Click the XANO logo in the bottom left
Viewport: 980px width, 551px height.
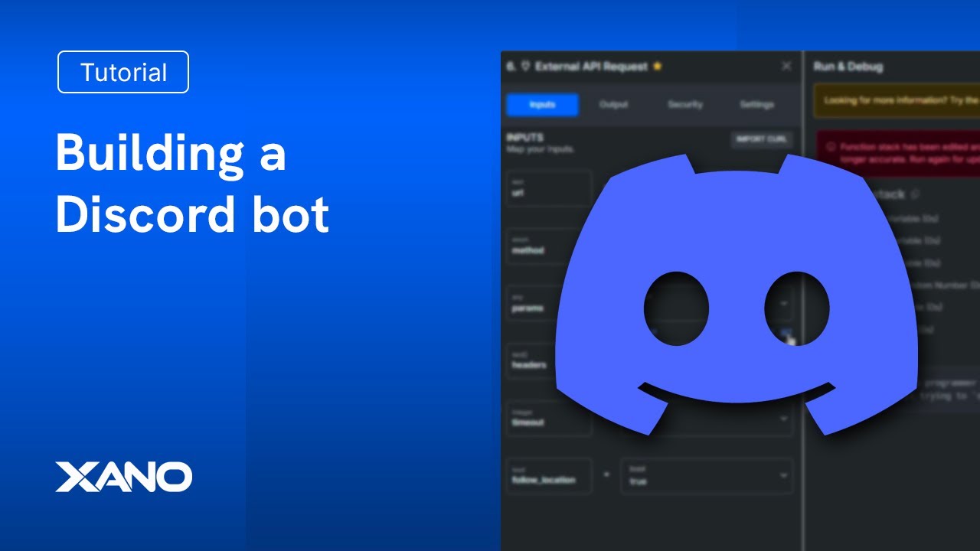124,477
